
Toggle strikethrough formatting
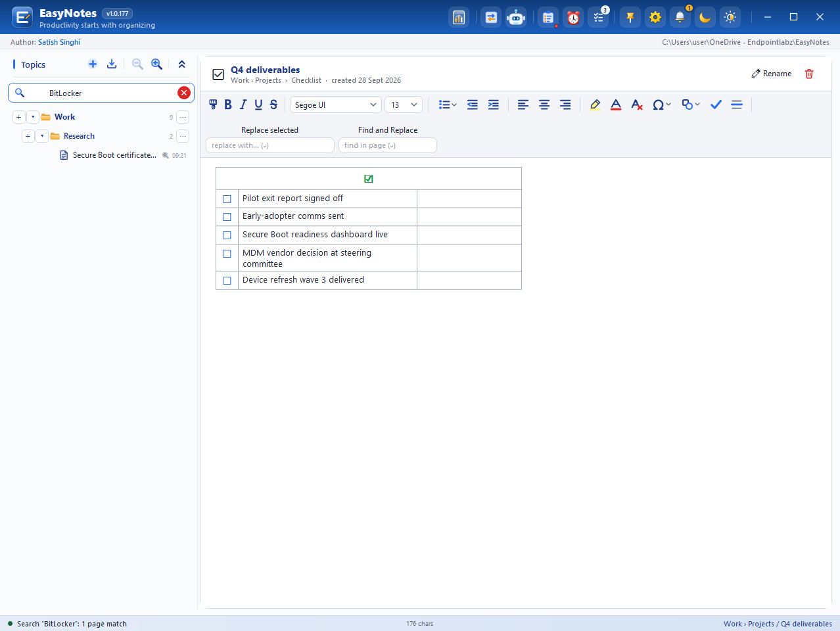click(273, 105)
